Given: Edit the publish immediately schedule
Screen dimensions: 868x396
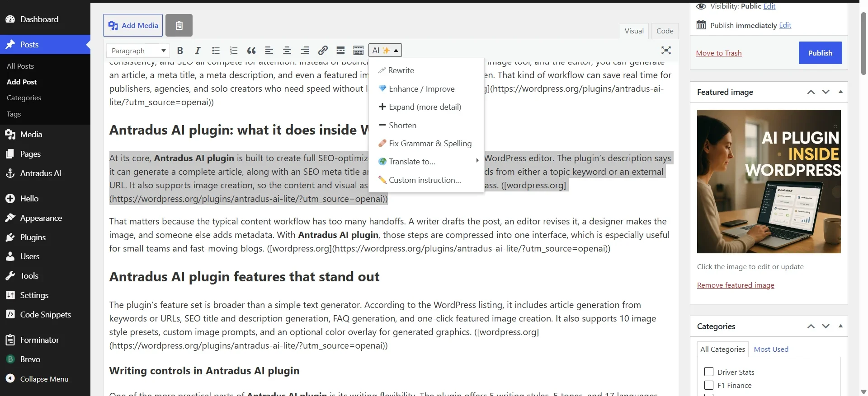Looking at the screenshot, I should point(785,25).
